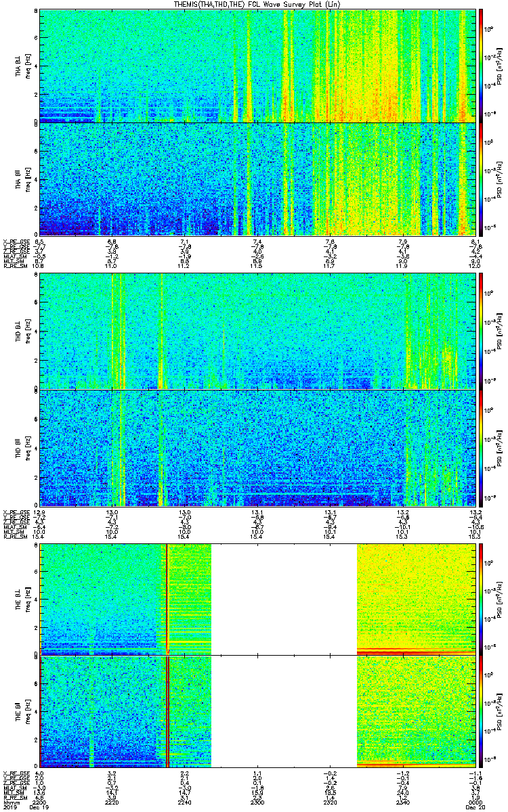Click the 'X_RE_GSE' row label under THA

tap(16, 242)
